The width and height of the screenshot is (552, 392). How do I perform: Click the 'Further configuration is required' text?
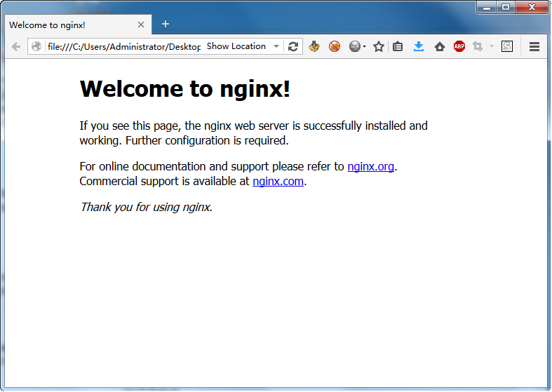[x=207, y=140]
